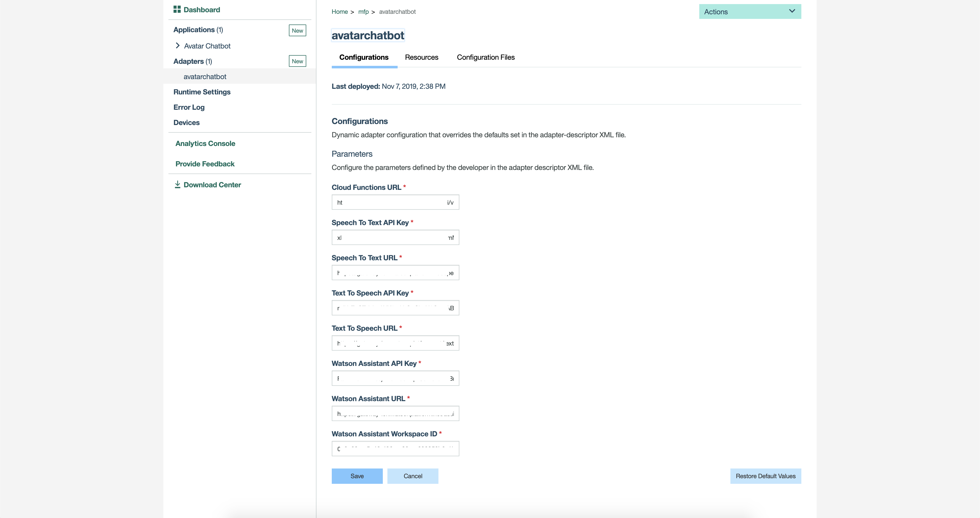
Task: Click the Cancel button
Action: (413, 476)
